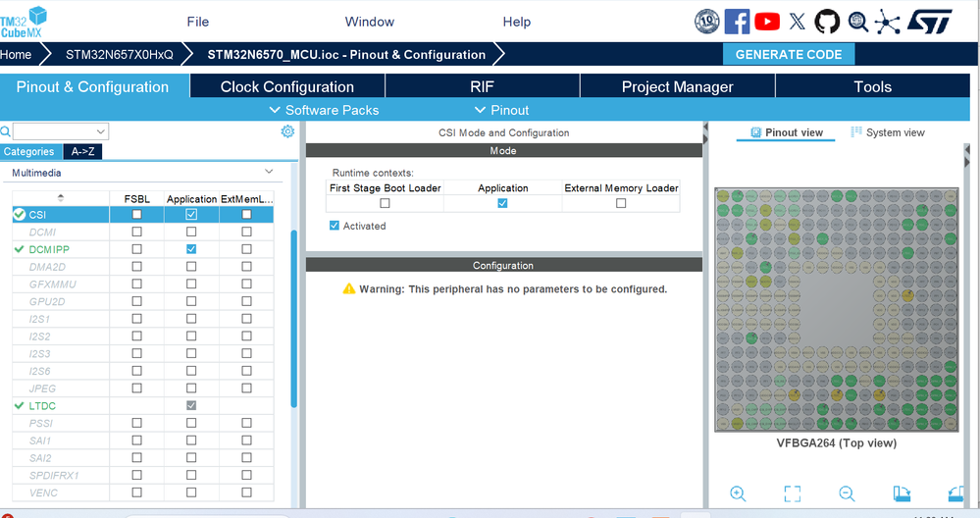Screen dimensions: 980x518
Task: Click the peripheral list vertical scrollbar
Action: click(x=293, y=319)
